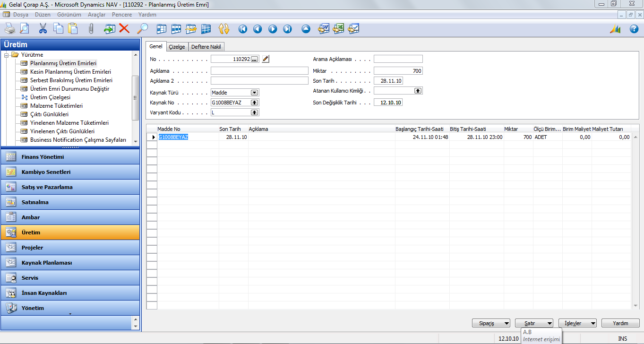
Task: Switch to the Çizelge tab
Action: pyautogui.click(x=177, y=47)
